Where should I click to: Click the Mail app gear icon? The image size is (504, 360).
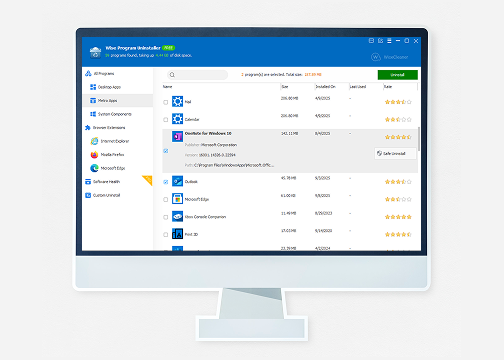[x=177, y=101]
